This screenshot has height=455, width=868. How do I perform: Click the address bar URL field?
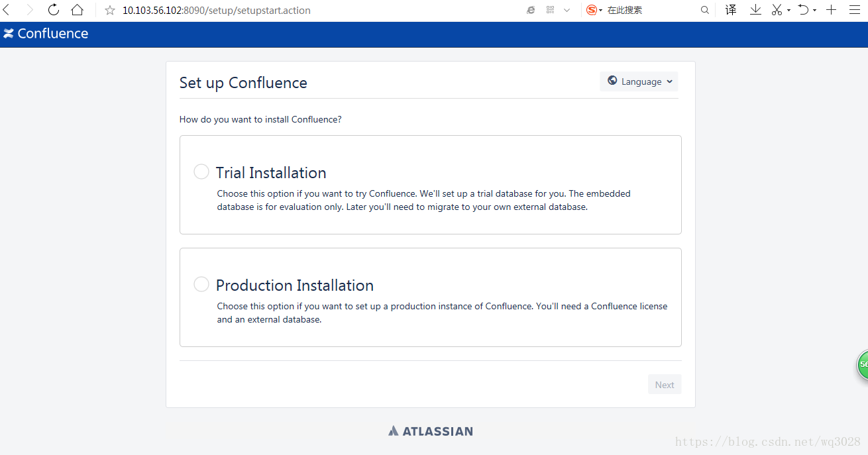(x=318, y=10)
